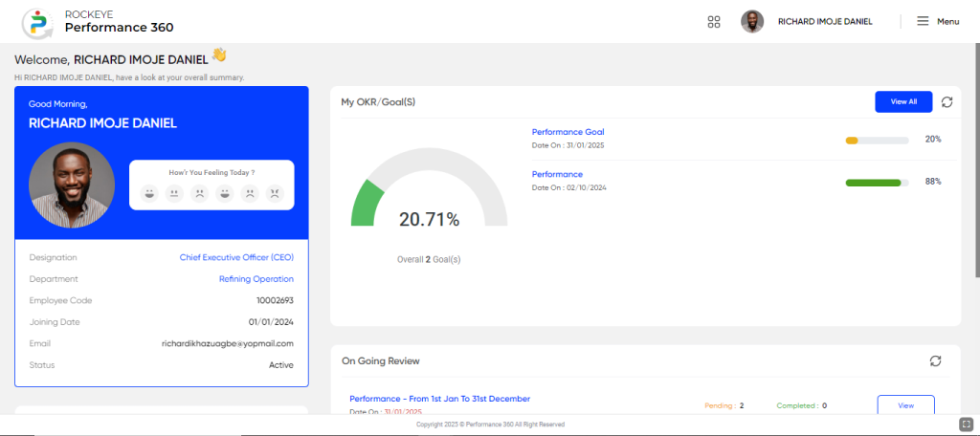Click the Performance 360 logo icon

pos(37,23)
